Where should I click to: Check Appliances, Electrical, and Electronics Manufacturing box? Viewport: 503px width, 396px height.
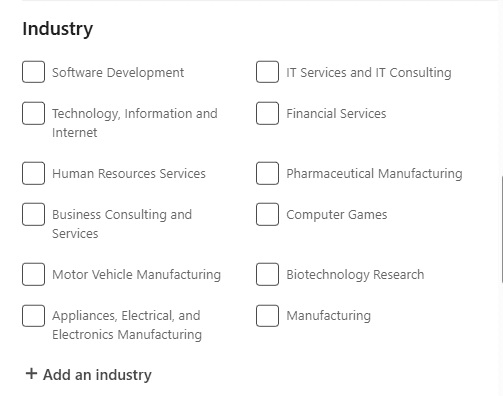[33, 316]
